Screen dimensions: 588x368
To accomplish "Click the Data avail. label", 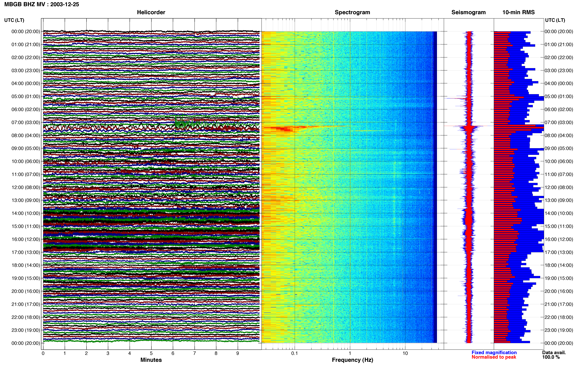I will (x=554, y=353).
